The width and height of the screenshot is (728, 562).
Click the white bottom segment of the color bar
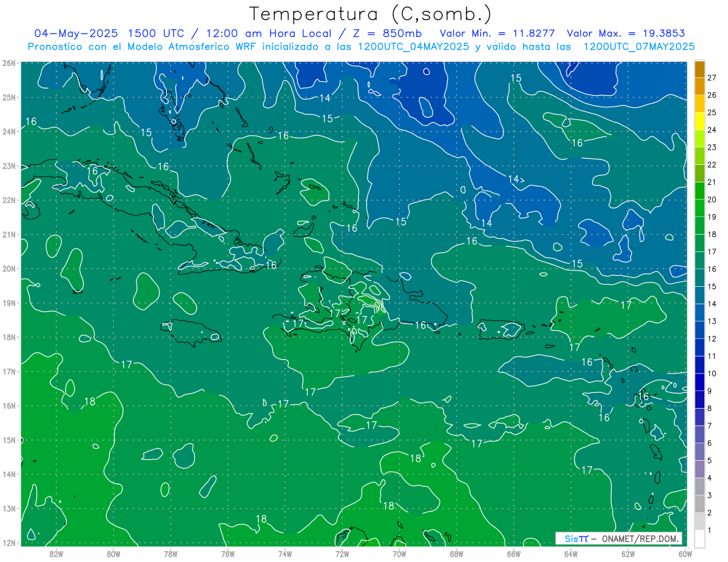click(x=699, y=538)
